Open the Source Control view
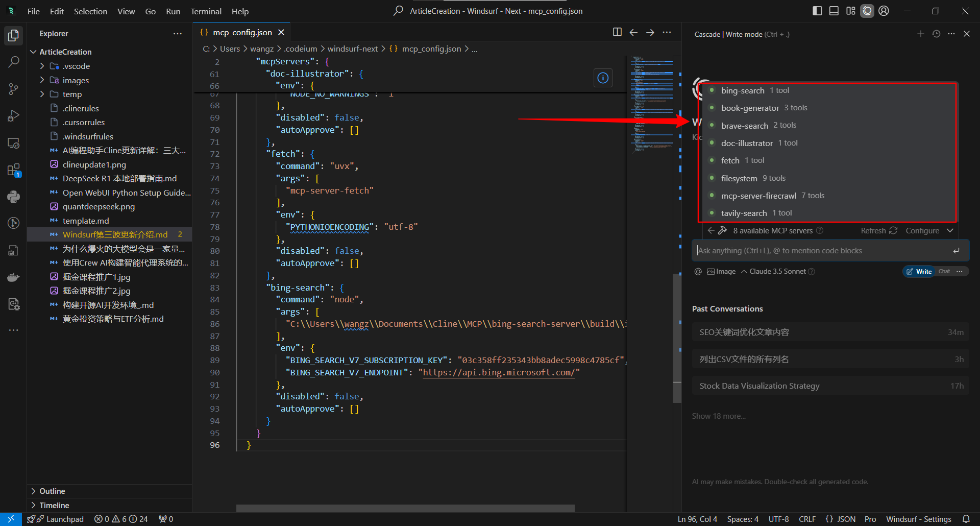980x526 pixels. click(x=13, y=89)
